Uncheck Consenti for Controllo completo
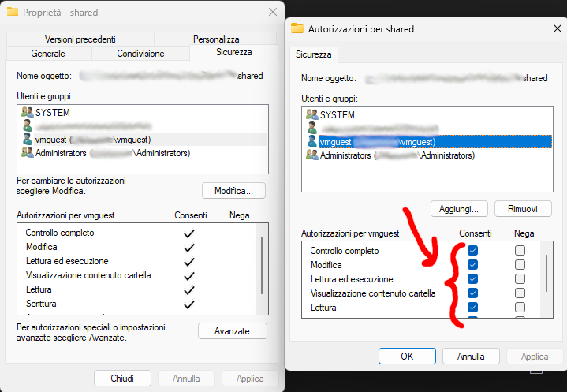The height and width of the screenshot is (392, 567). tap(472, 251)
